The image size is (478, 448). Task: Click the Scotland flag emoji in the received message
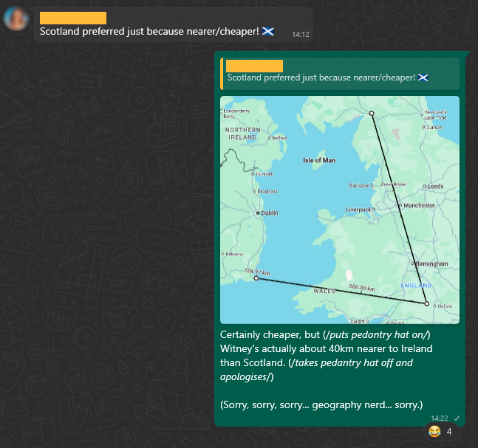point(269,31)
